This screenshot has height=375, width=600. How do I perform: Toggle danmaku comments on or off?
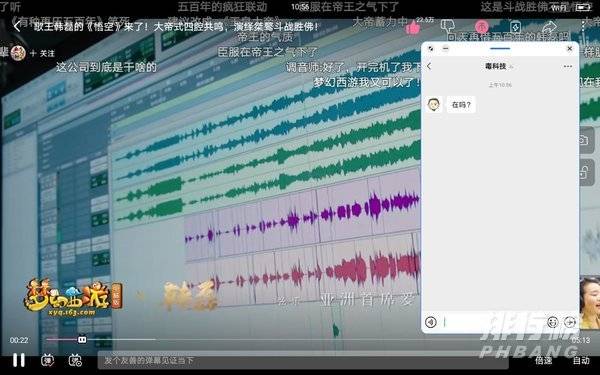click(47, 360)
